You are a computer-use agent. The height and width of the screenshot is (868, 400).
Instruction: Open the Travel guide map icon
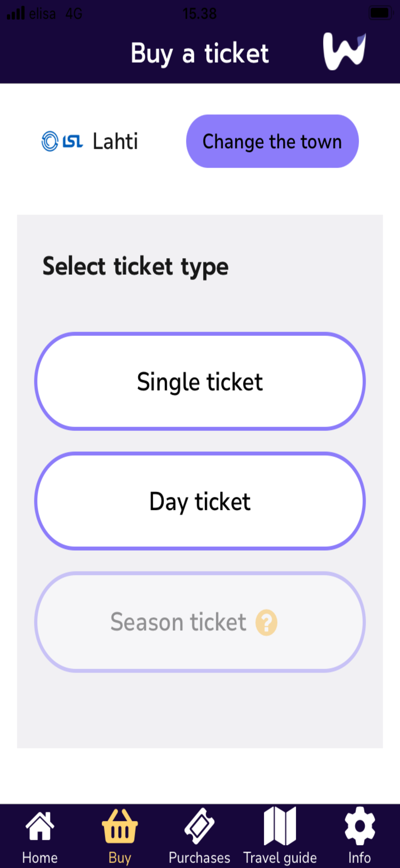pos(280,826)
